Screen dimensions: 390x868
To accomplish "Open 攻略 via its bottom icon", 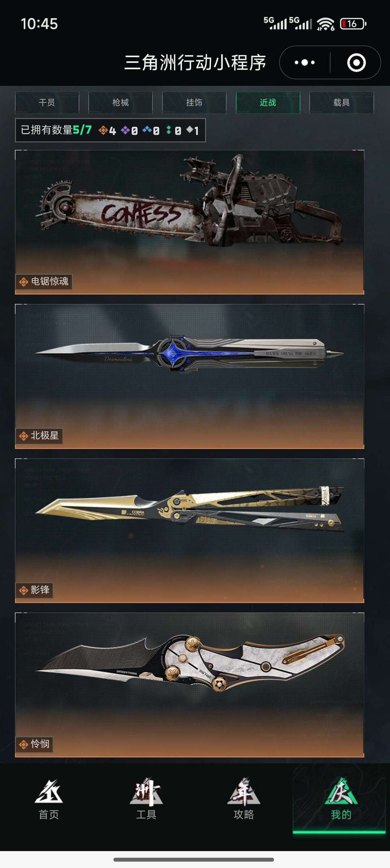I will [244, 791].
